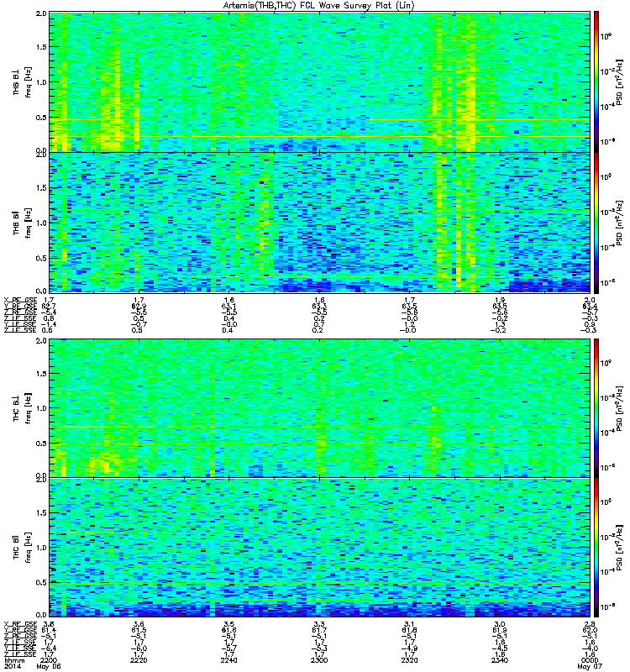Click the '2220' time label on the bottom axis
Screen dimensions: 630x672
(139, 660)
